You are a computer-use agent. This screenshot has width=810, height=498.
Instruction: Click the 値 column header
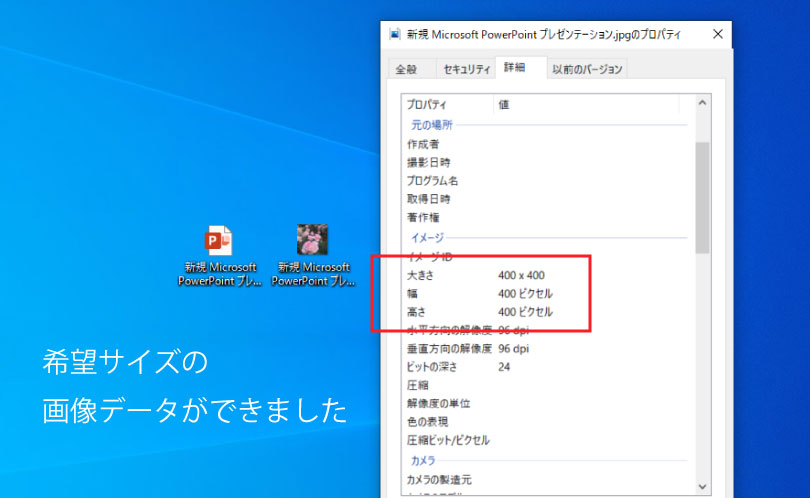(590, 105)
